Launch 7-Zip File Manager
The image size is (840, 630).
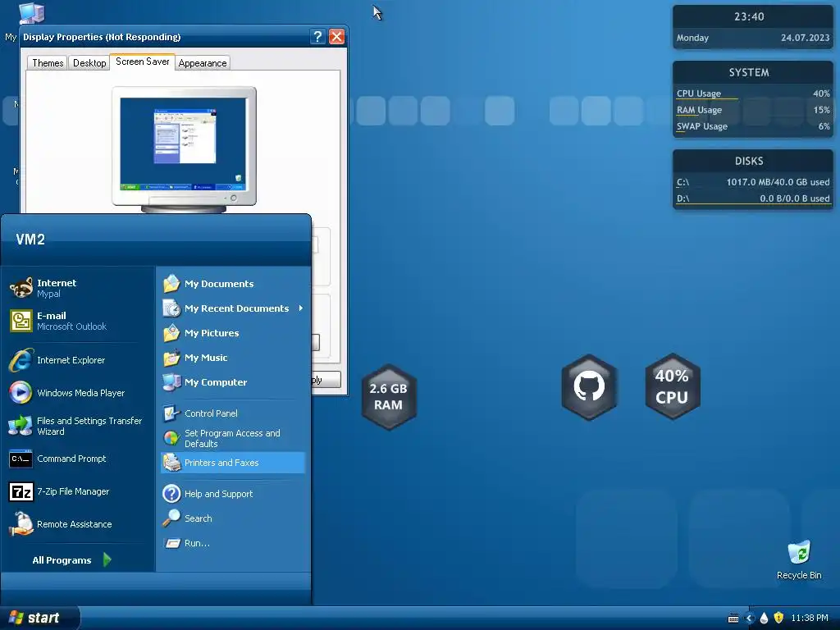point(75,491)
